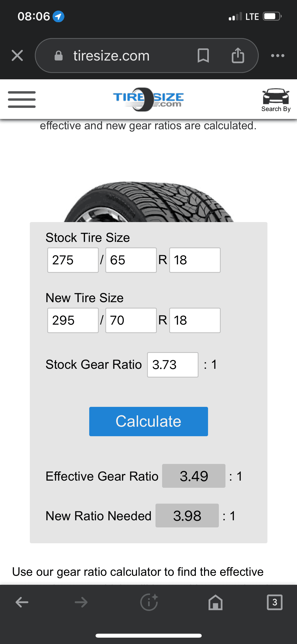Tap the TireSize.com logo
Screen dimensions: 297x644
pyautogui.click(x=148, y=99)
